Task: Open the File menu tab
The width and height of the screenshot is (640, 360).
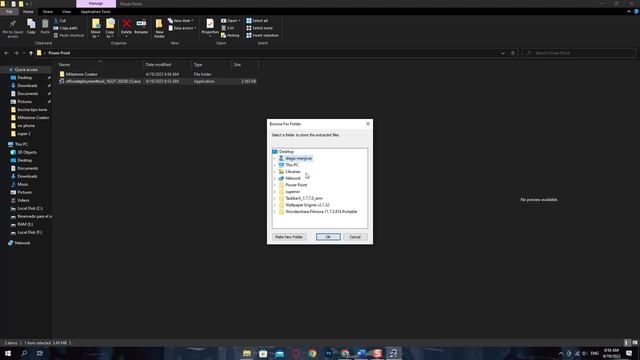Action: [x=9, y=12]
